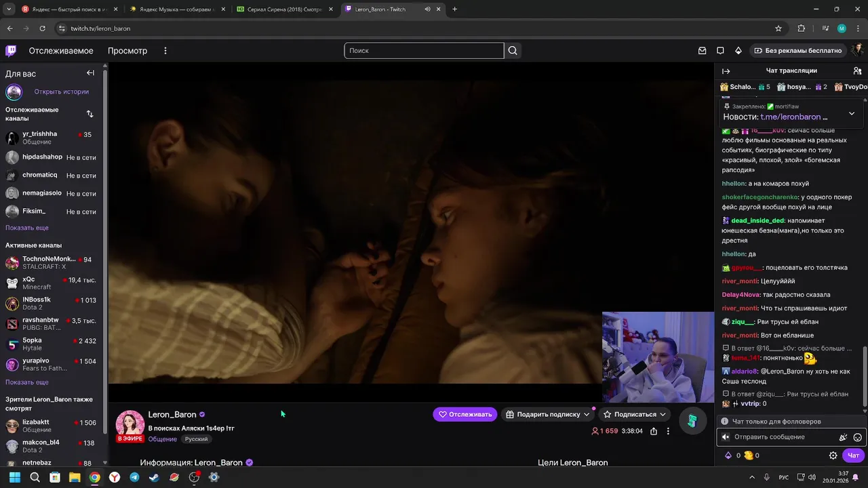The image size is (868, 488).
Task: Follow channel with Отслеживать button
Action: pos(465,414)
